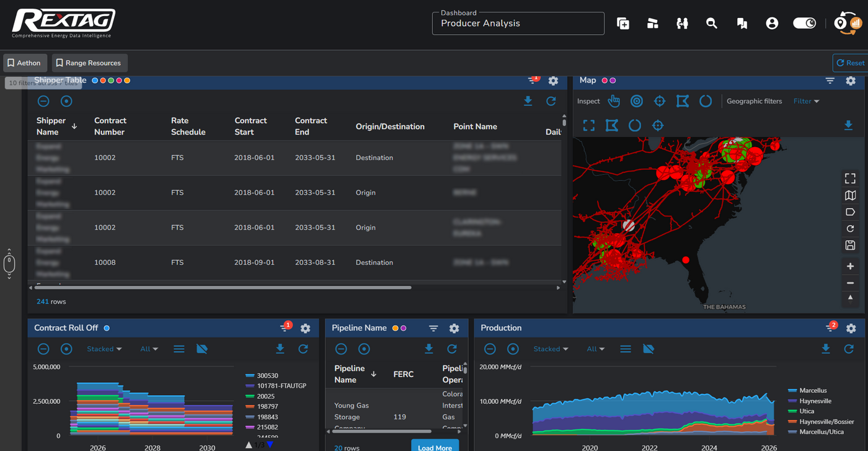This screenshot has height=451, width=868.
Task: Click the add dashboard icon in header
Action: tap(623, 24)
